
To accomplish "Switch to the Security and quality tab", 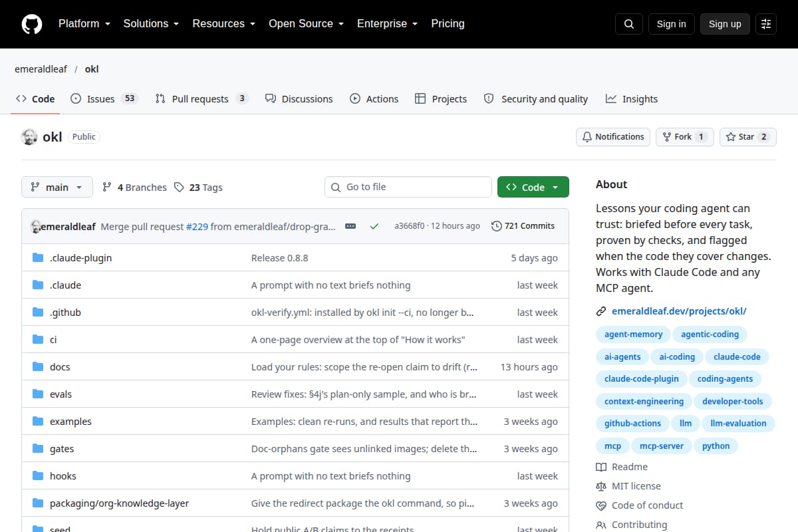I will (x=536, y=99).
